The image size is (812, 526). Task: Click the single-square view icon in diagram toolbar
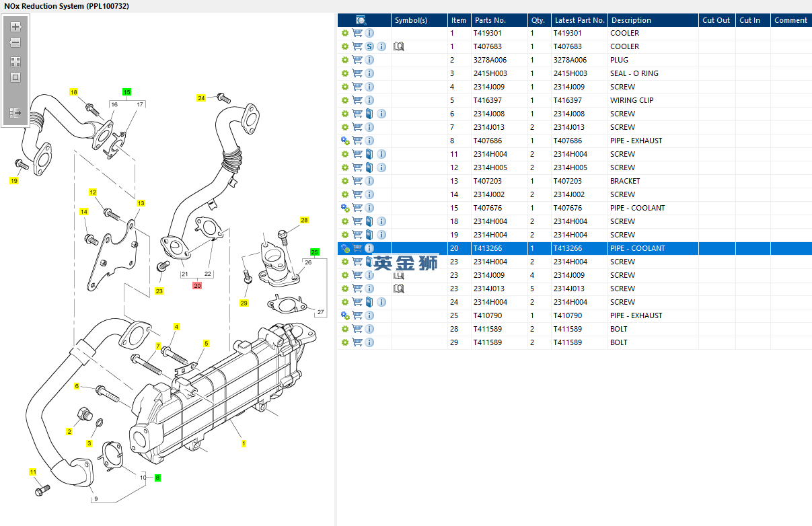coord(15,77)
